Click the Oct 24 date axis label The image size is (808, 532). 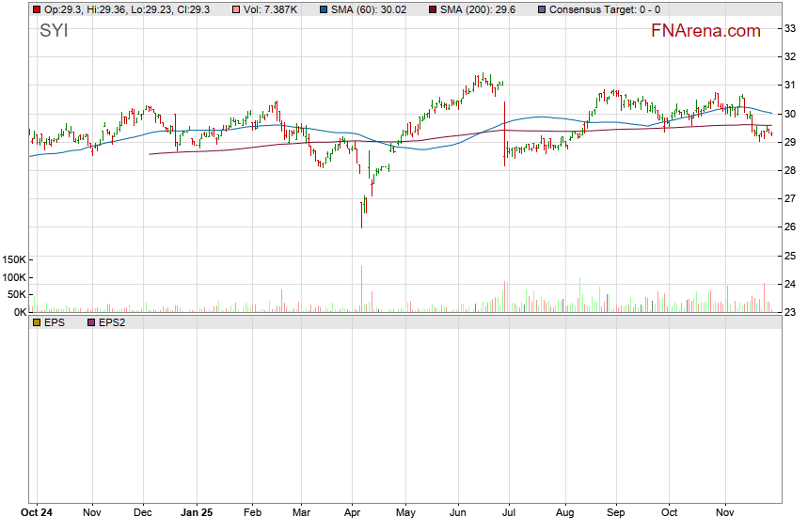click(x=37, y=513)
